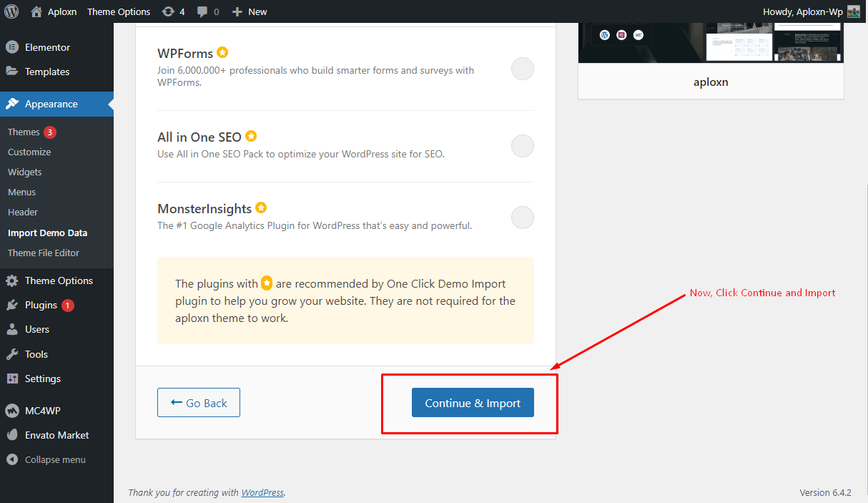Image resolution: width=868 pixels, height=503 pixels.
Task: Open the Users sidebar menu label
Action: [x=37, y=329]
